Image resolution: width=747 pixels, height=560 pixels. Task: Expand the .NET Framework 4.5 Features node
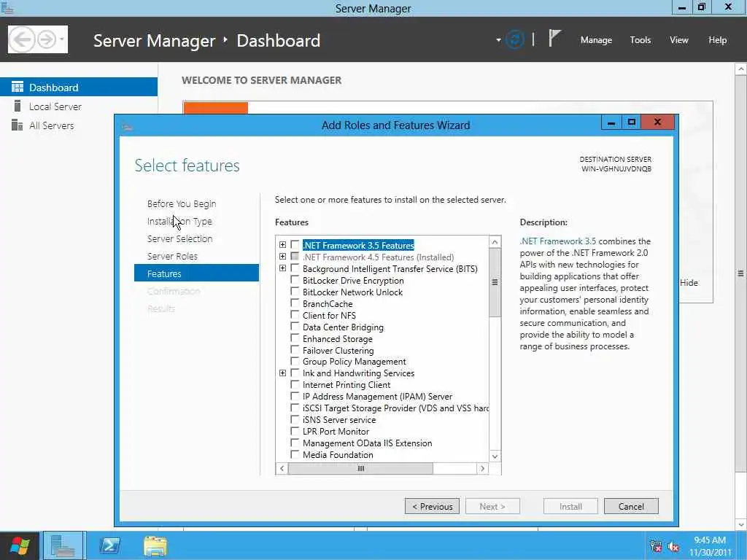pos(282,257)
